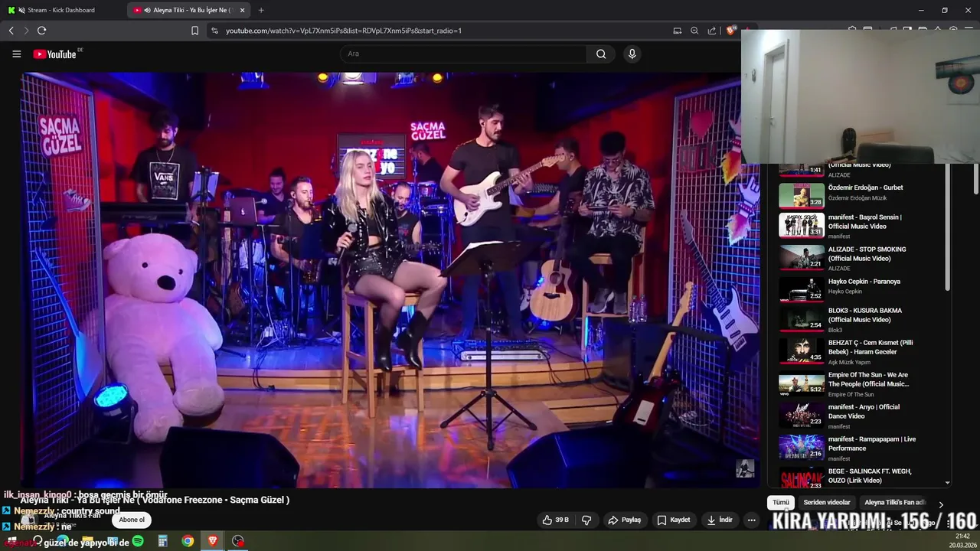Viewport: 980px width, 551px height.
Task: Open Hayko Cepkin - Paranoya video
Action: 864,281
